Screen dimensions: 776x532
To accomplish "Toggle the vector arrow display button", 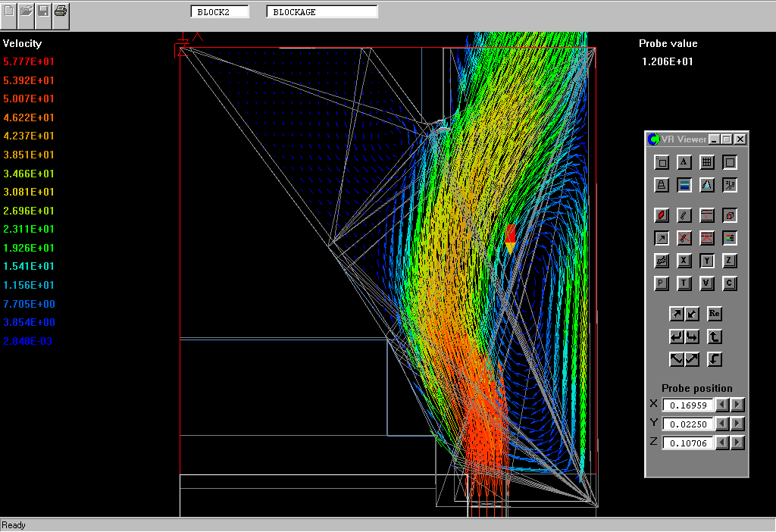I will pos(662,238).
